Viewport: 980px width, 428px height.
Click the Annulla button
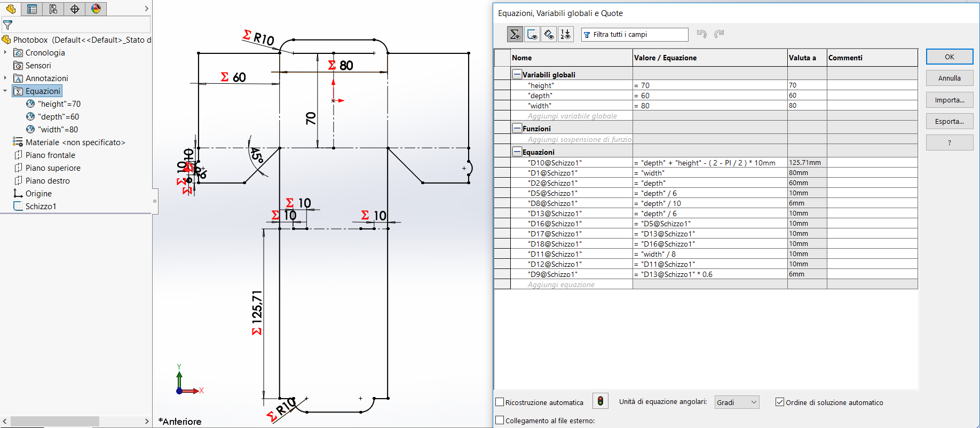click(950, 78)
